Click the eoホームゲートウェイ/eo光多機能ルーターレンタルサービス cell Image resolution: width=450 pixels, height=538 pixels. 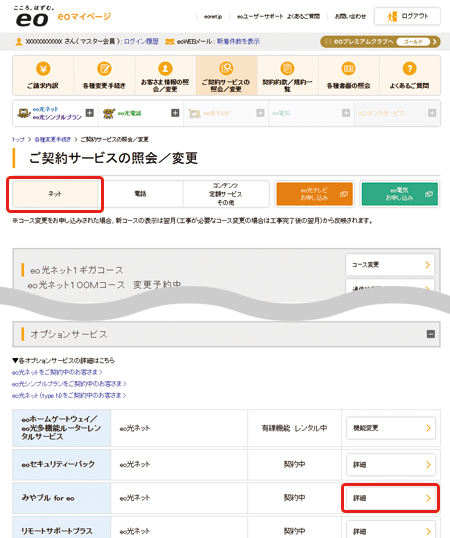(62, 428)
